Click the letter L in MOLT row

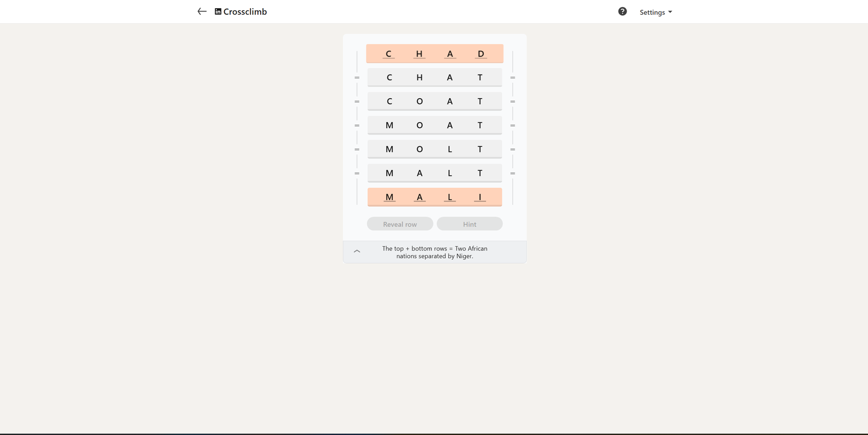coord(450,149)
